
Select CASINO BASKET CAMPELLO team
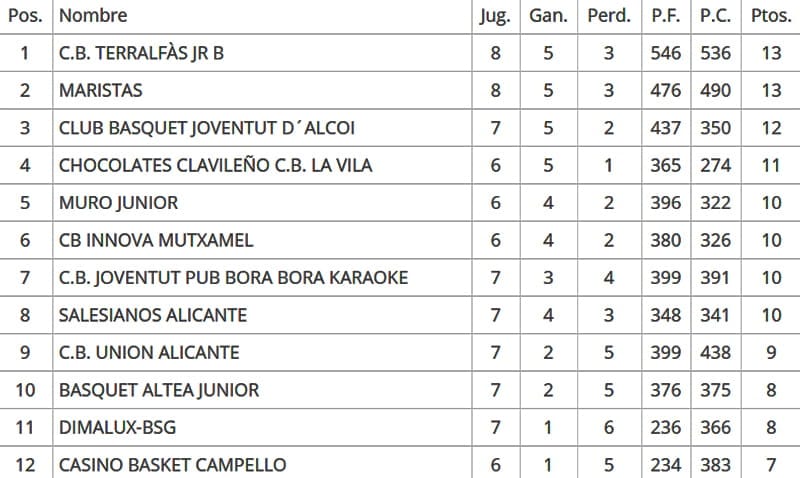click(172, 465)
